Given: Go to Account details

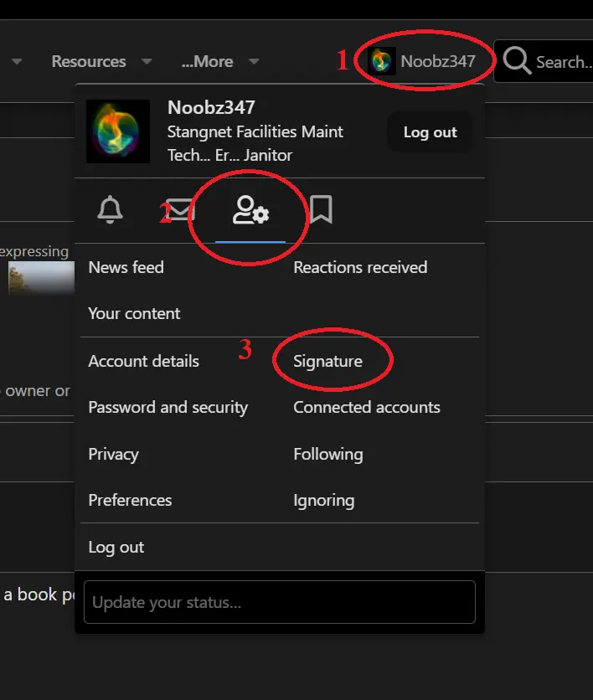Looking at the screenshot, I should tap(143, 361).
